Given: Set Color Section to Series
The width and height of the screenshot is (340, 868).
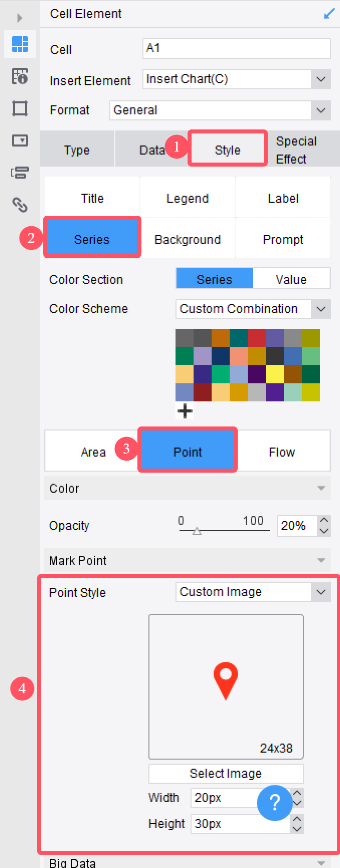Looking at the screenshot, I should point(214,279).
